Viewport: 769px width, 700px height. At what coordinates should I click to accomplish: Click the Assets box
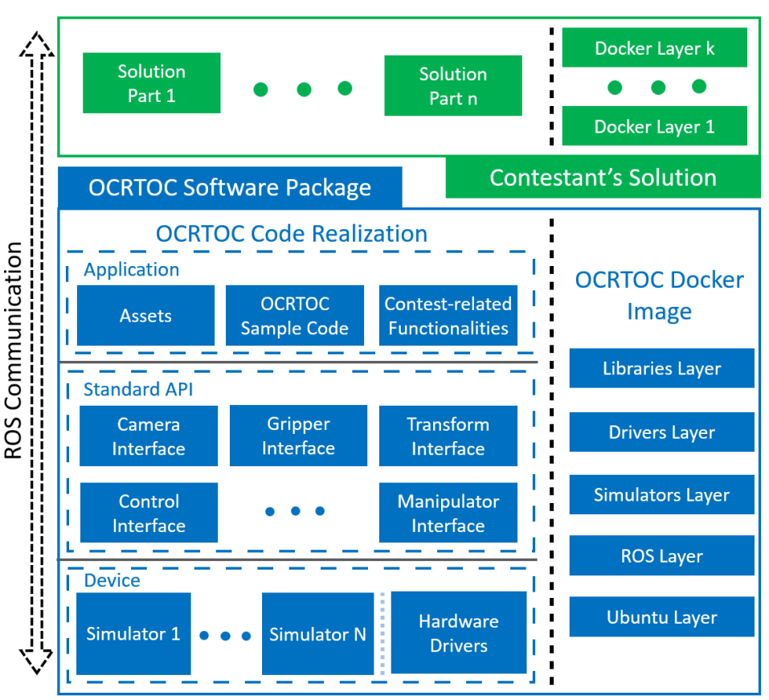[145, 315]
